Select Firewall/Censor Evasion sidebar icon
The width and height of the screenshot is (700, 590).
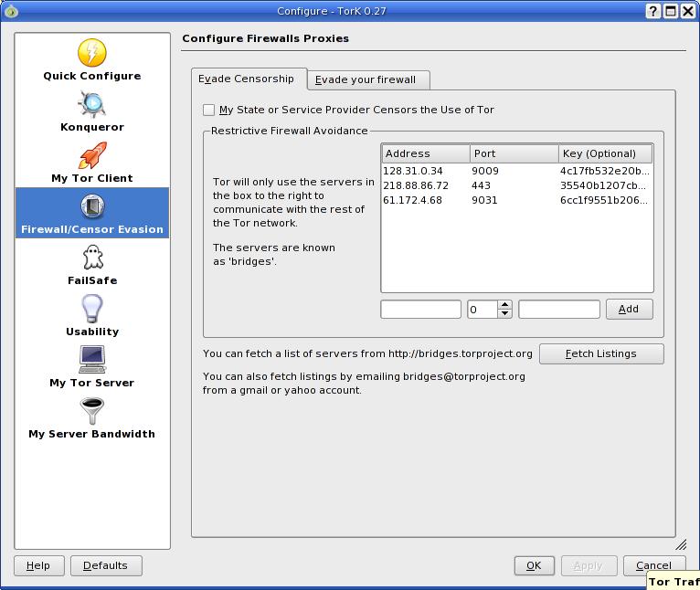(92, 206)
